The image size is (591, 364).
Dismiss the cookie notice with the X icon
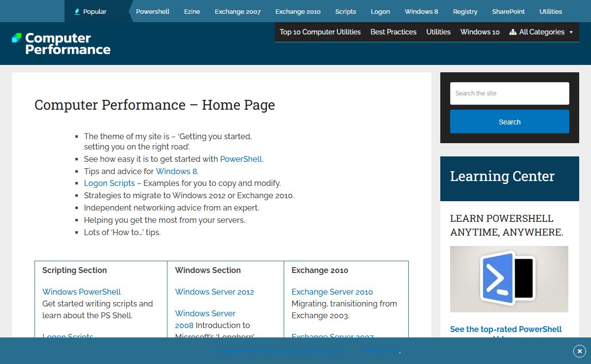(580, 351)
